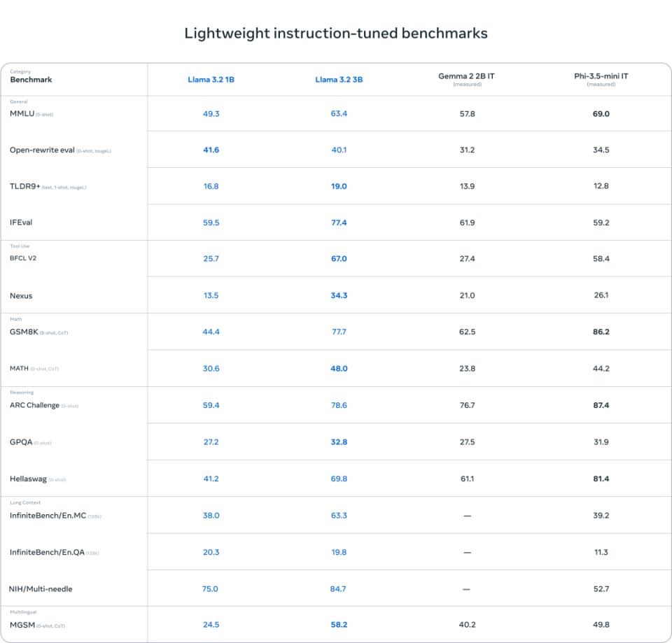Select the Gemma 2 2B IT column header
The image size is (672, 643).
[467, 76]
